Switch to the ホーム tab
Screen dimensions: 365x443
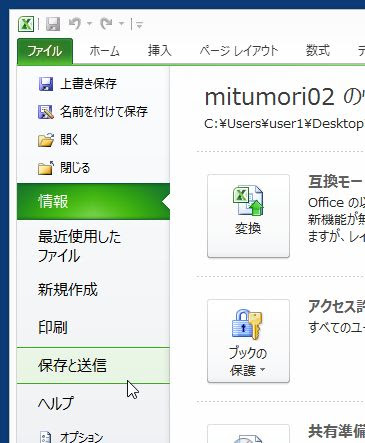tap(104, 51)
